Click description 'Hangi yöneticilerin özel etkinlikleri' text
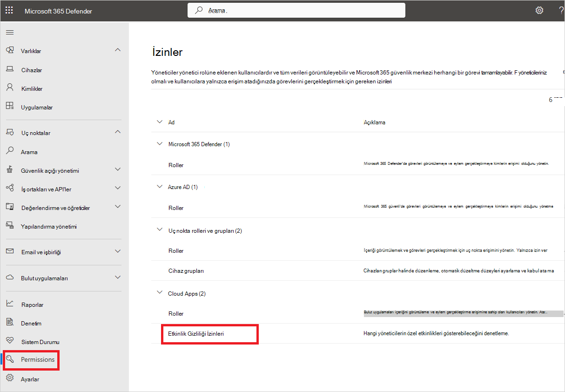 (436, 334)
